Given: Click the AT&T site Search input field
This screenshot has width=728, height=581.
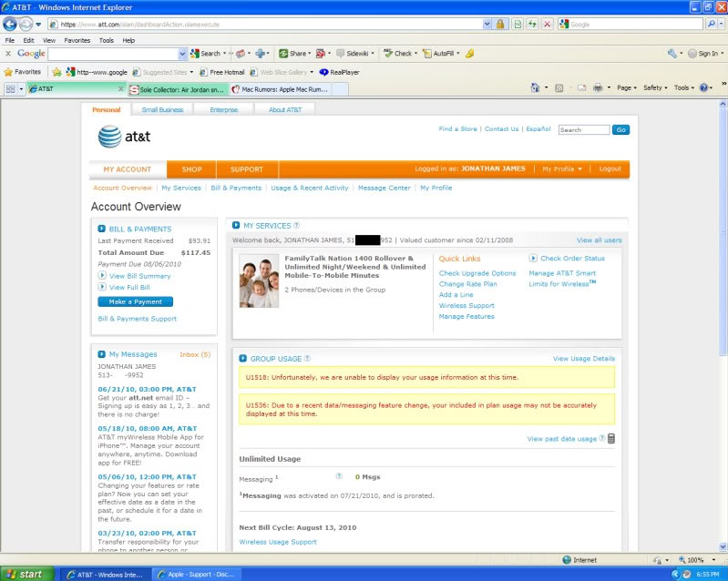Looking at the screenshot, I should tap(584, 130).
